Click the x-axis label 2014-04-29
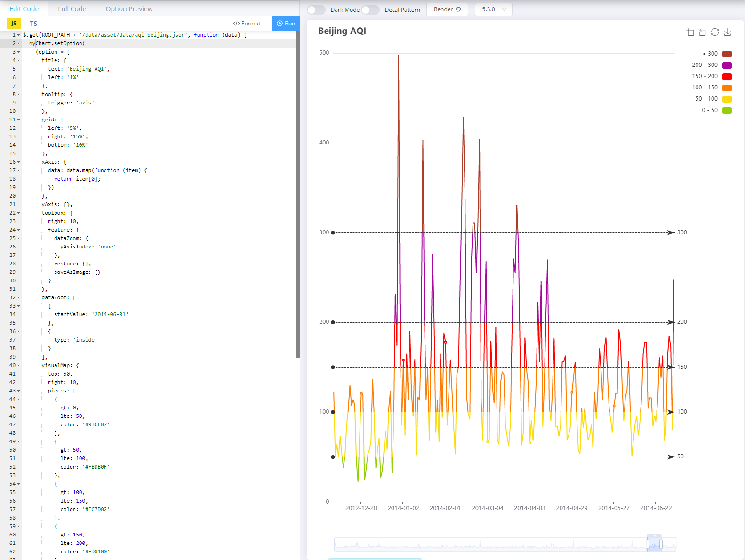 click(x=572, y=508)
